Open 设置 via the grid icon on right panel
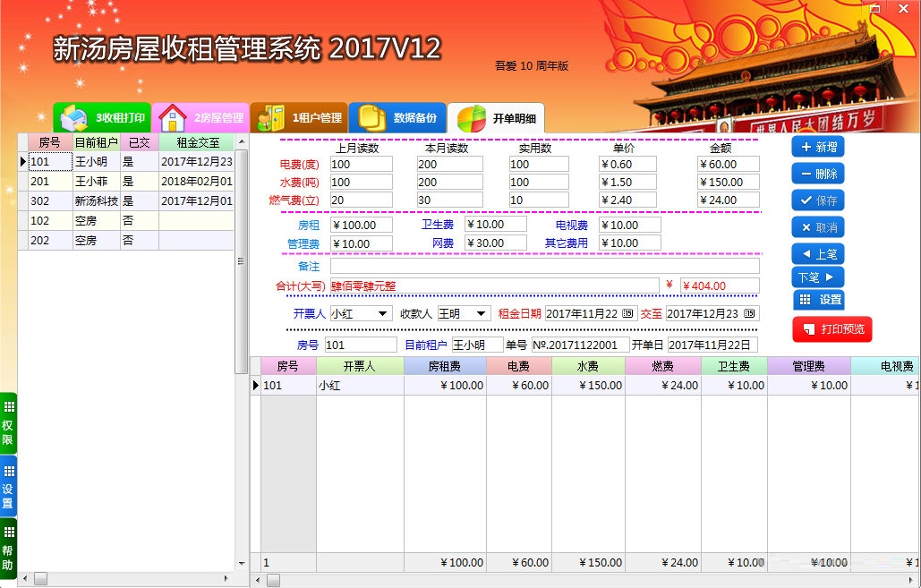Image resolution: width=921 pixels, height=588 pixels. pyautogui.click(x=806, y=299)
